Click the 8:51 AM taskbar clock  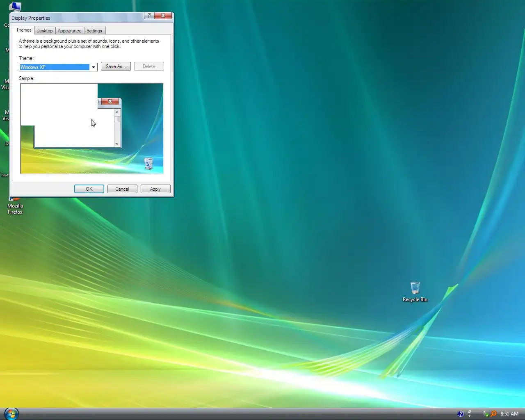coord(509,414)
